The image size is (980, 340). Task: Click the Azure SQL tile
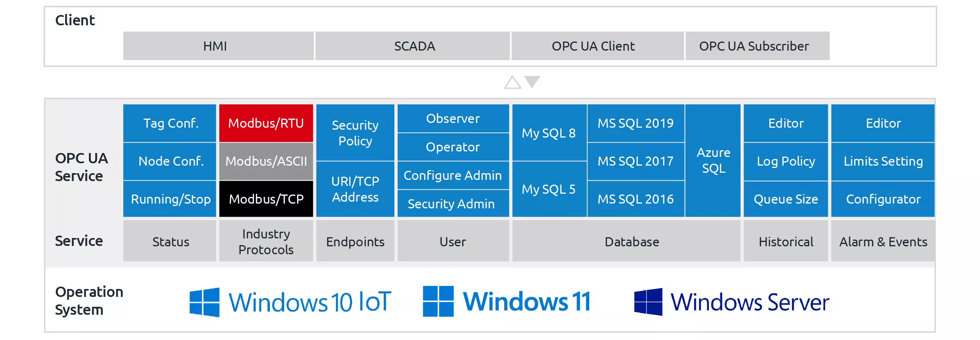713,161
